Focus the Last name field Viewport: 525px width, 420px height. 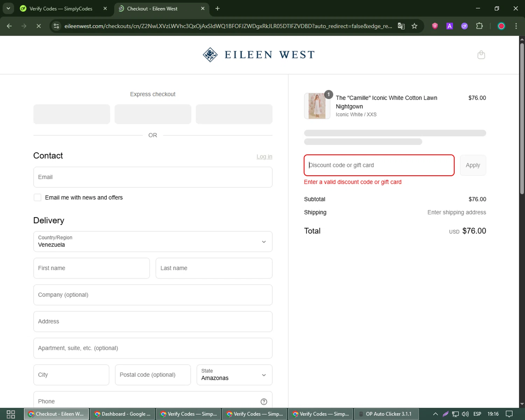tap(214, 268)
